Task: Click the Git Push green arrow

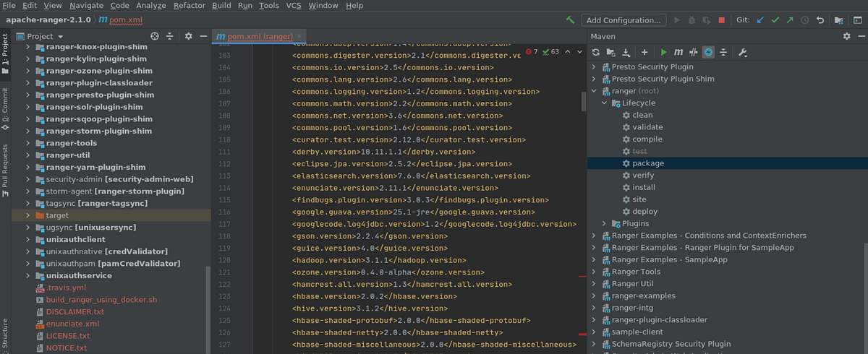Action: coord(790,20)
